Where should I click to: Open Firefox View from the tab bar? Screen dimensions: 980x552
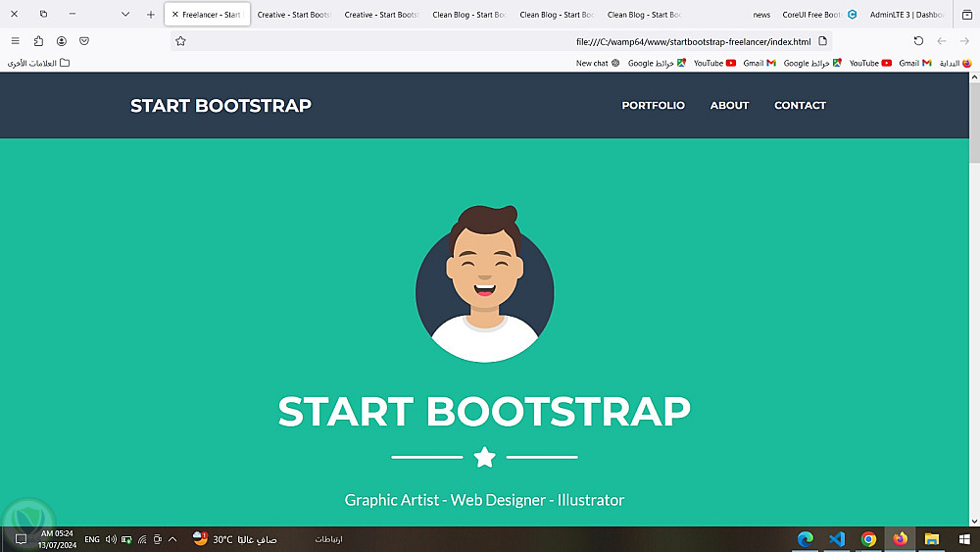(967, 15)
